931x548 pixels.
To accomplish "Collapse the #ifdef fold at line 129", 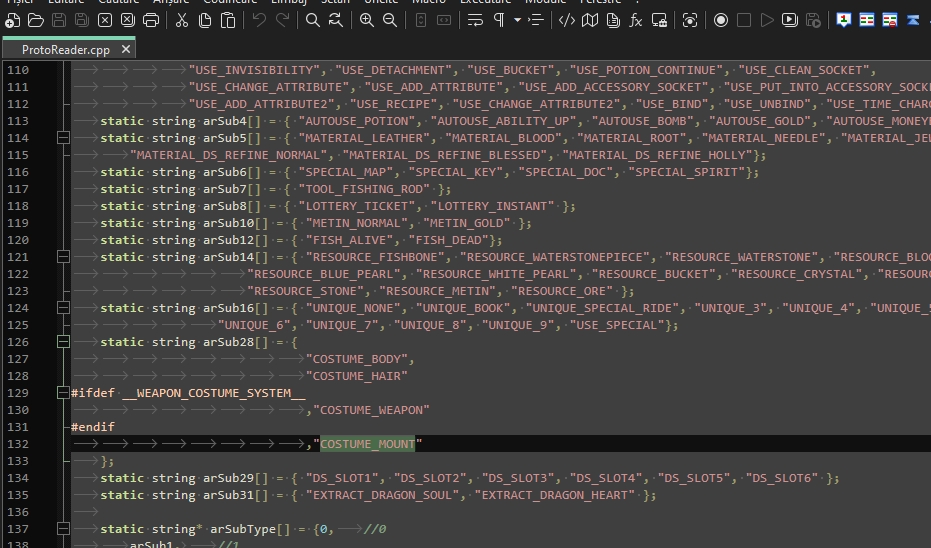I will [x=63, y=393].
